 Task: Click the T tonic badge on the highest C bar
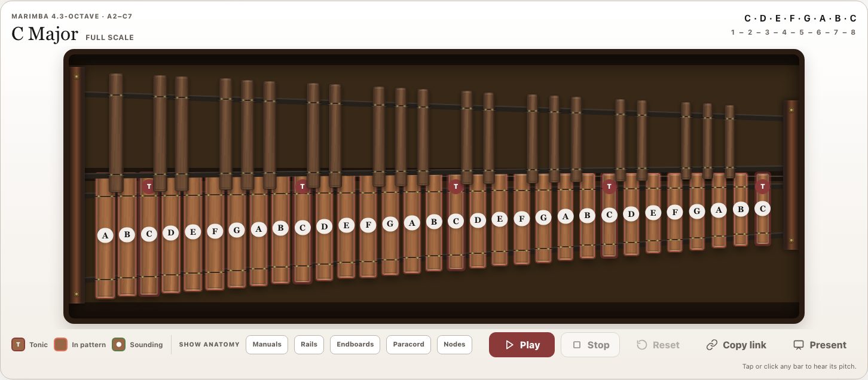[x=762, y=186]
